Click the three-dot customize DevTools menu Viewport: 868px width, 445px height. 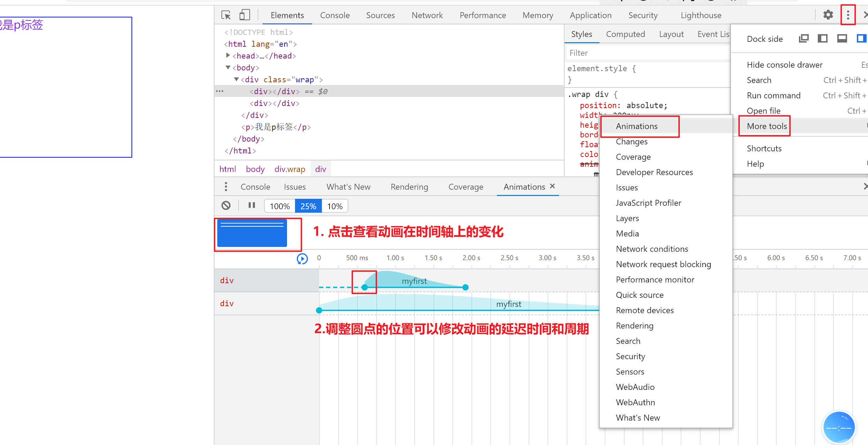[x=848, y=15]
